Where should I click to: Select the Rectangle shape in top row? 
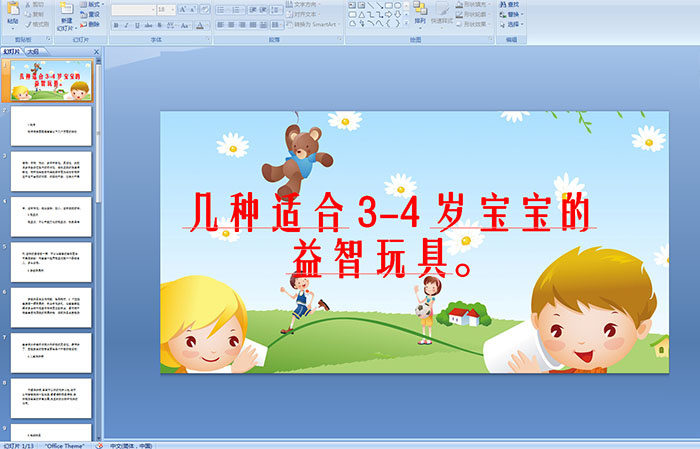(x=388, y=5)
